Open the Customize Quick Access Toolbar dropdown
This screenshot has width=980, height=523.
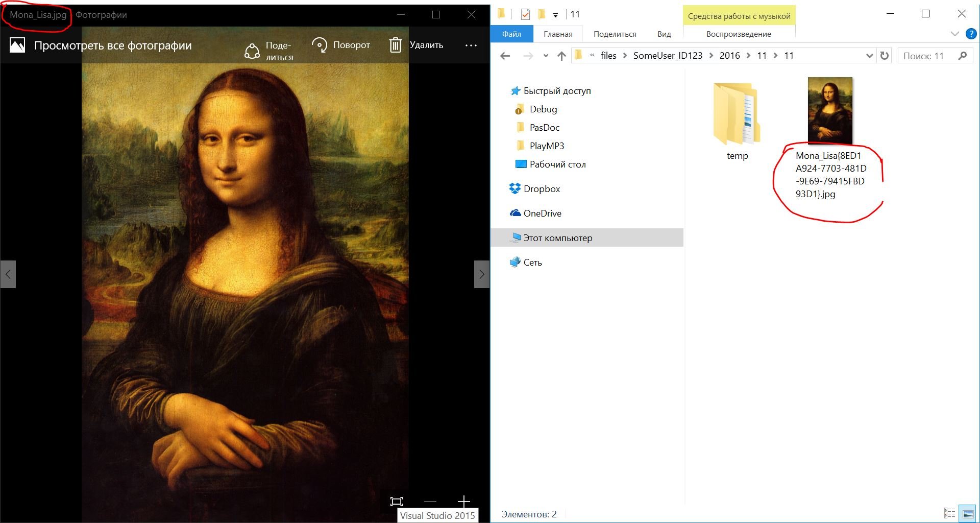coord(555,15)
